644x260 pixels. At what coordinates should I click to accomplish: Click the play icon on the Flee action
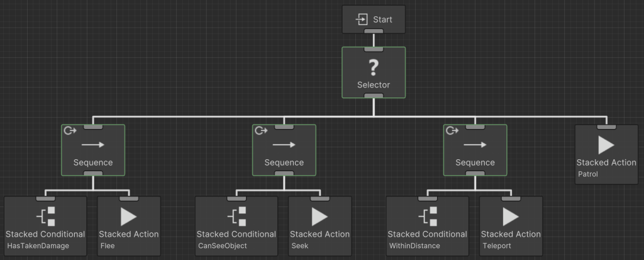tap(129, 216)
